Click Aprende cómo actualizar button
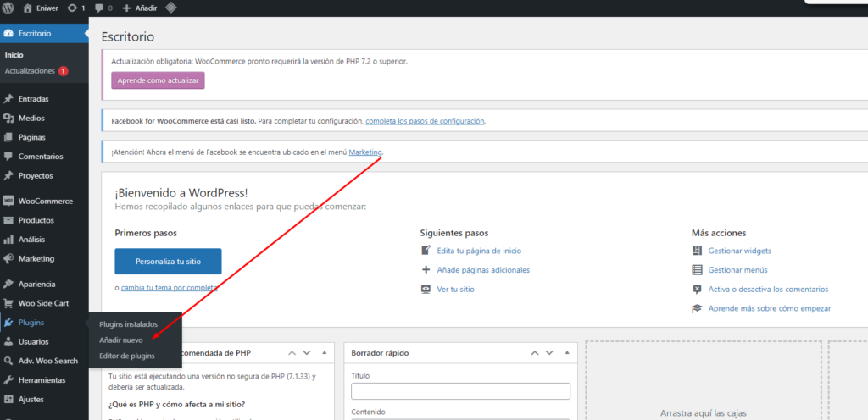 pos(158,80)
